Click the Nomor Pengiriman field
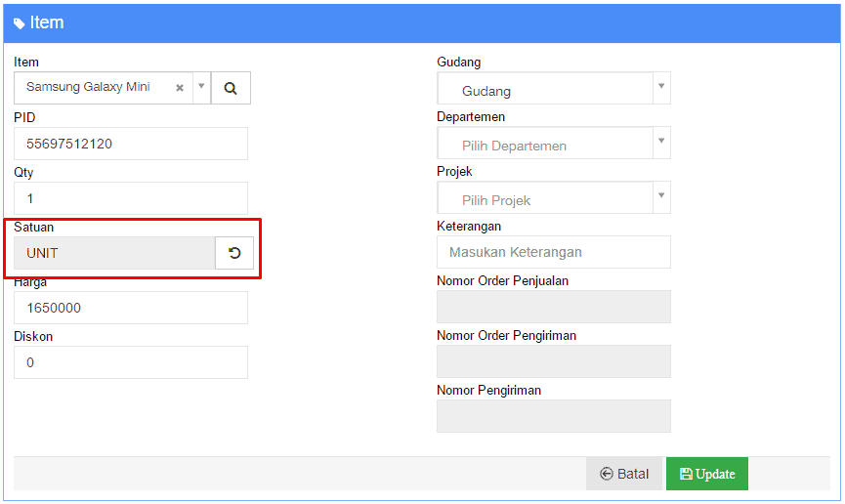Screen dimensions: 845x504 pos(554,416)
